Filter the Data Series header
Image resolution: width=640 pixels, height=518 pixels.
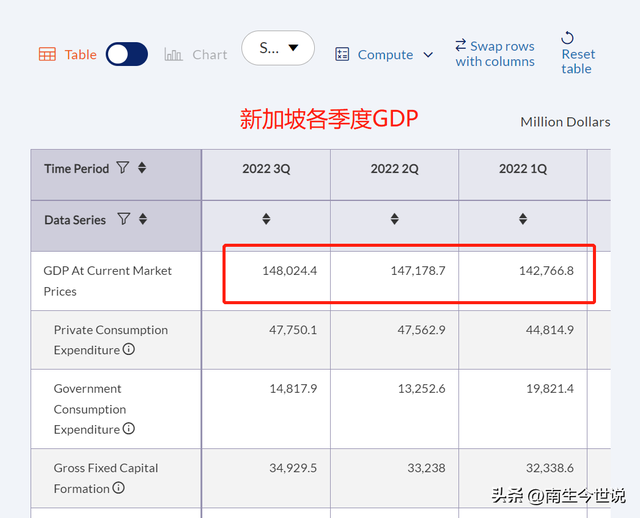[124, 219]
